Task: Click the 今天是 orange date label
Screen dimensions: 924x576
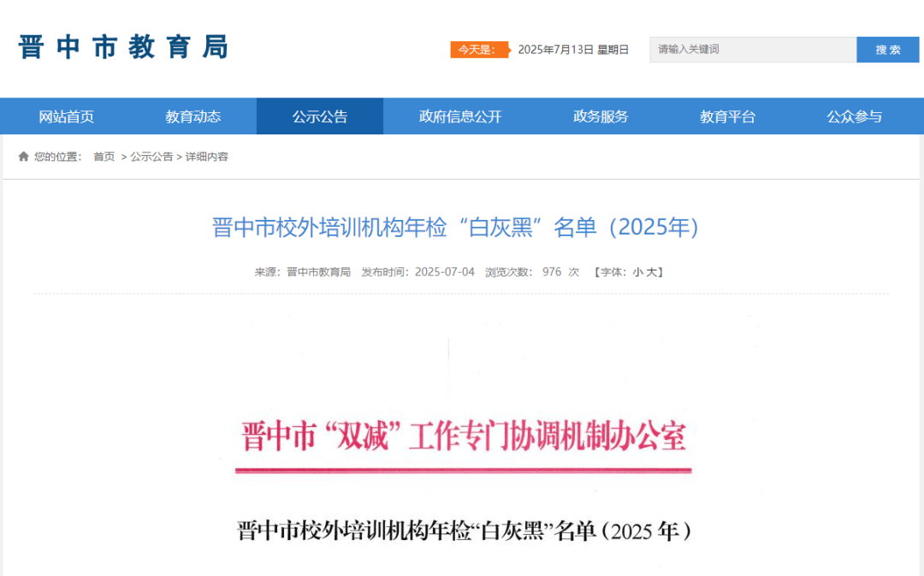Action: [x=479, y=50]
